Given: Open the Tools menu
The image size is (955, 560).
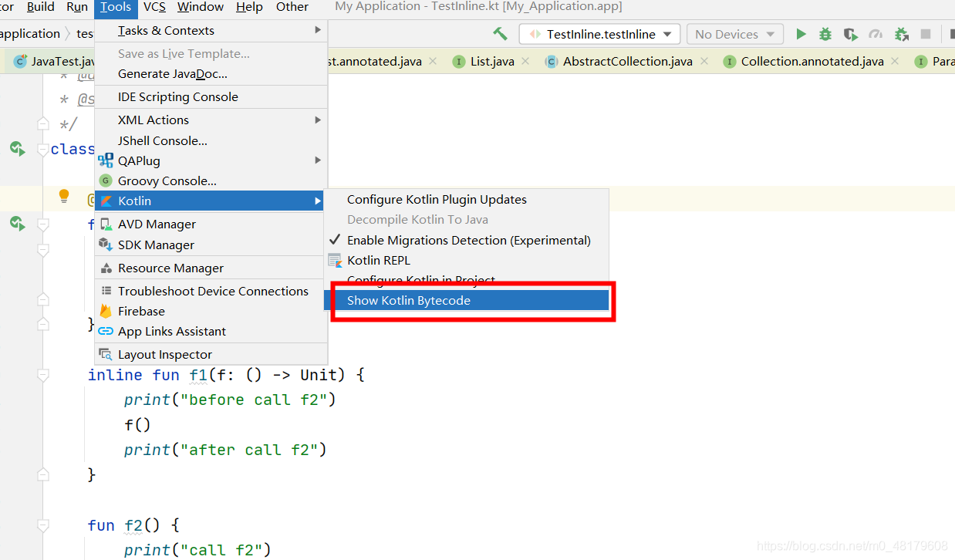Looking at the screenshot, I should pos(116,7).
